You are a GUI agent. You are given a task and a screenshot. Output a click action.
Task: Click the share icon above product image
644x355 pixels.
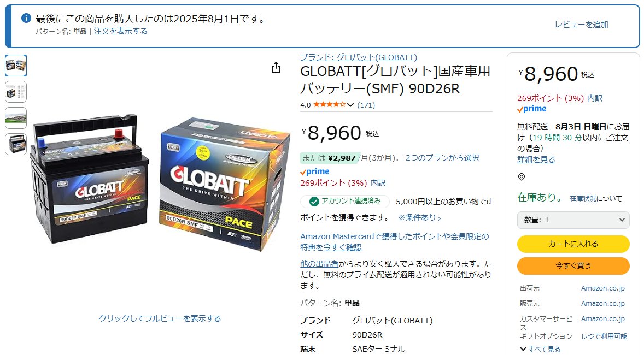pyautogui.click(x=276, y=67)
